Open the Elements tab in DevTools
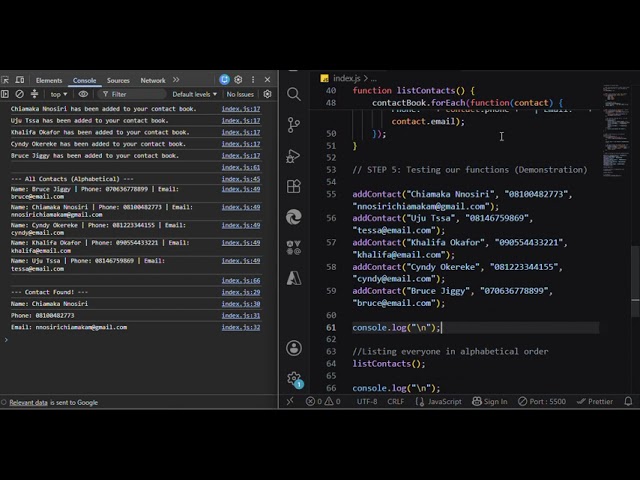The image size is (640, 480). pyautogui.click(x=49, y=80)
